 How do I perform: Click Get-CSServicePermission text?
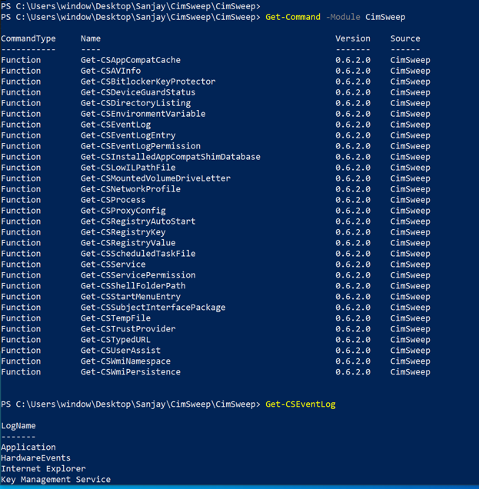pyautogui.click(x=138, y=275)
